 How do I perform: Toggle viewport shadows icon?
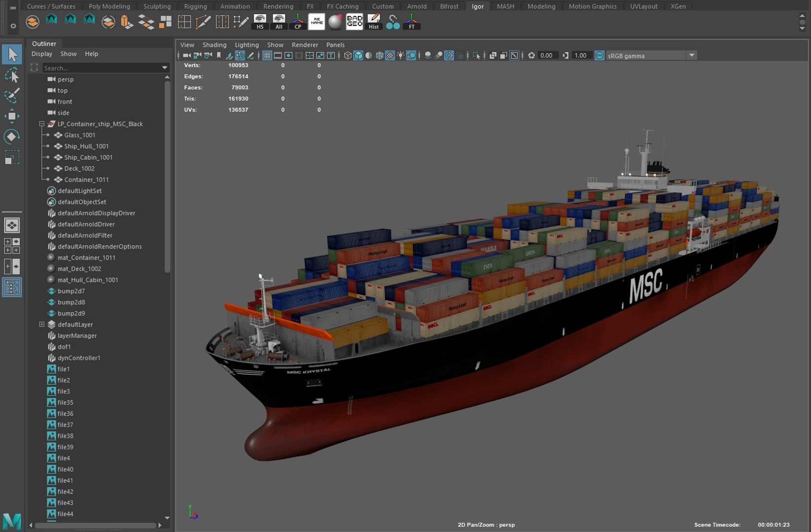pos(411,56)
